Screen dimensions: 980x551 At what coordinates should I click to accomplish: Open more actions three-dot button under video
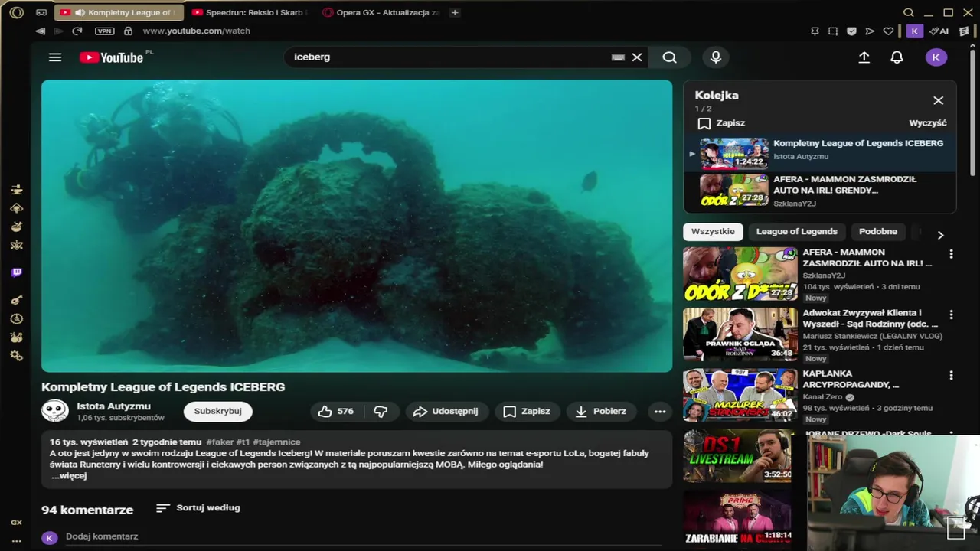[660, 412]
